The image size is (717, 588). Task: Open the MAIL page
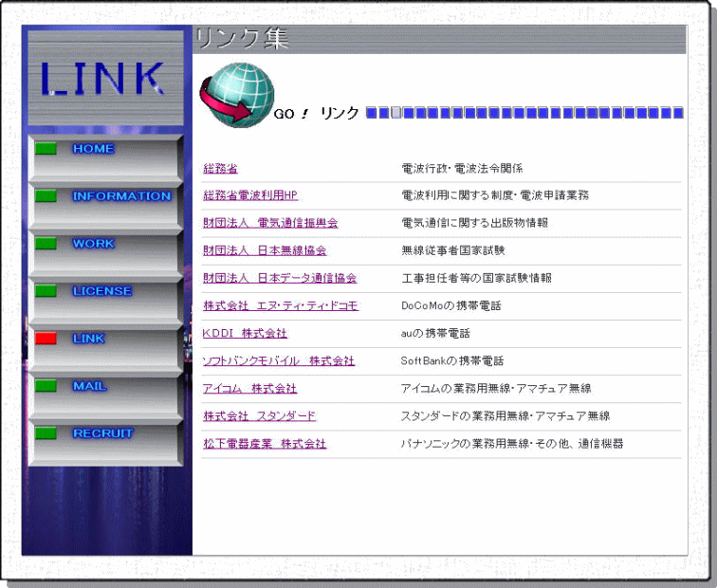pyautogui.click(x=105, y=396)
